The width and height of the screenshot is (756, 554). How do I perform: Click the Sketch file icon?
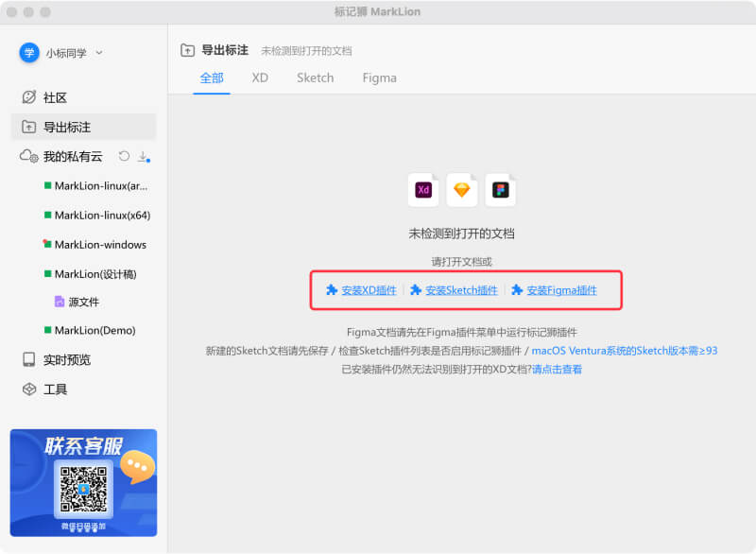(461, 190)
